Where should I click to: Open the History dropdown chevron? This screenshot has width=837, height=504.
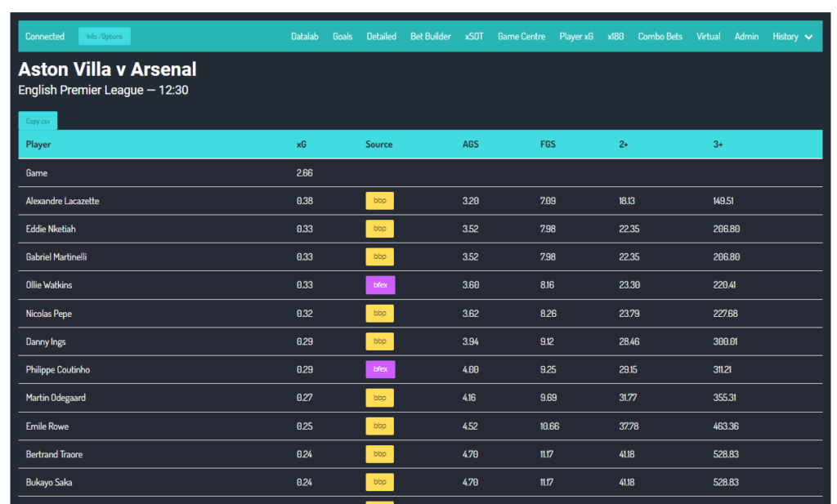[808, 37]
